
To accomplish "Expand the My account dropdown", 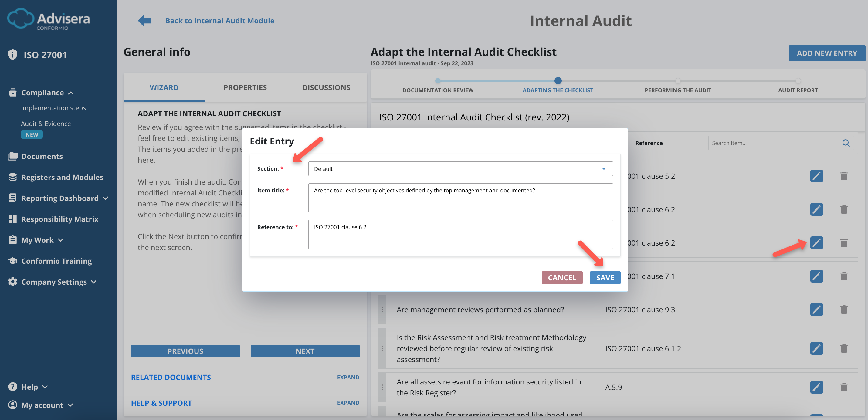I will coord(70,405).
